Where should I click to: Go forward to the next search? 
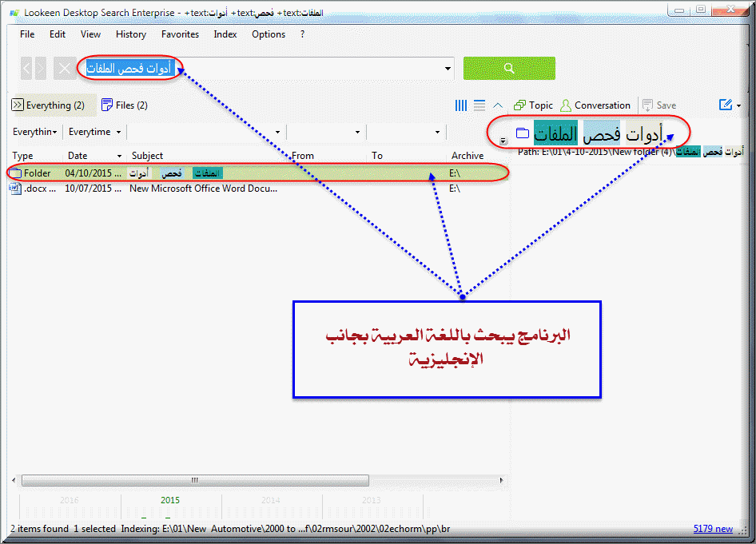click(41, 69)
